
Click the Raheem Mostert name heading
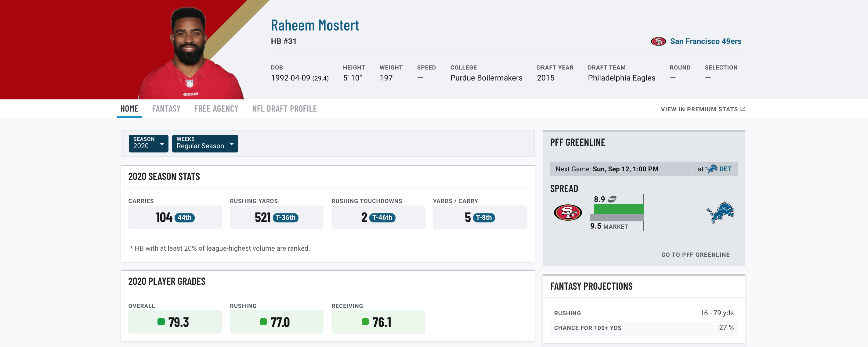pyautogui.click(x=315, y=25)
